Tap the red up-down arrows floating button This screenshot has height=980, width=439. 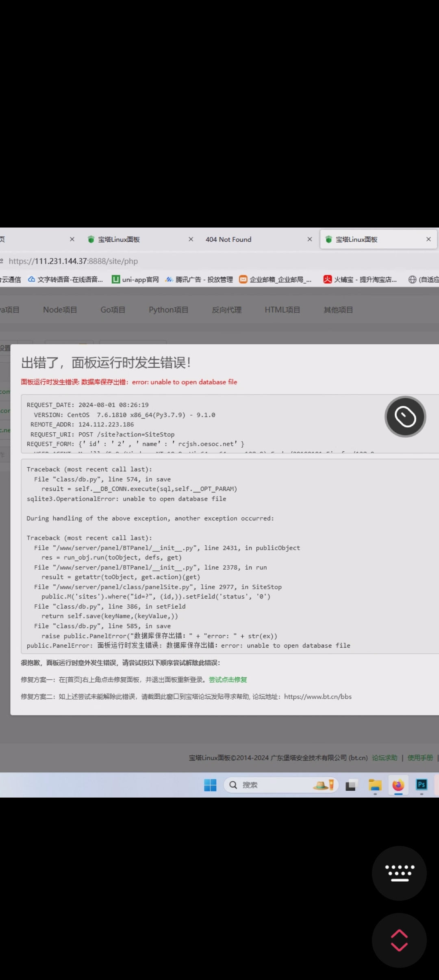pyautogui.click(x=399, y=940)
